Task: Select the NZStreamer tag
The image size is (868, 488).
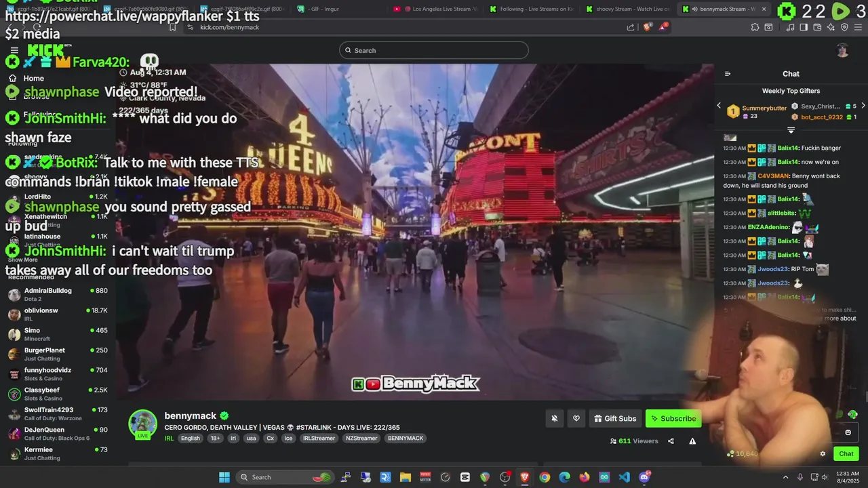Action: tap(361, 439)
